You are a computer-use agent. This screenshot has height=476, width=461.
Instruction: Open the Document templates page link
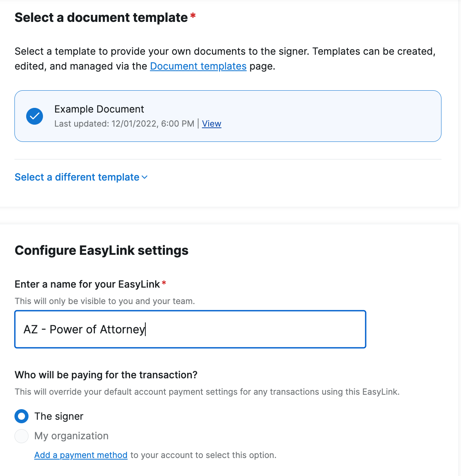point(198,66)
